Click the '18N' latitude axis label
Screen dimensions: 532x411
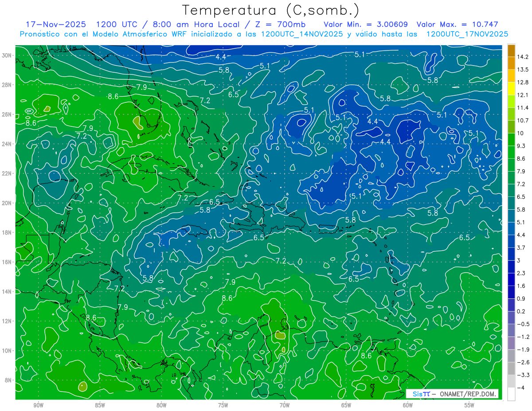coord(8,232)
